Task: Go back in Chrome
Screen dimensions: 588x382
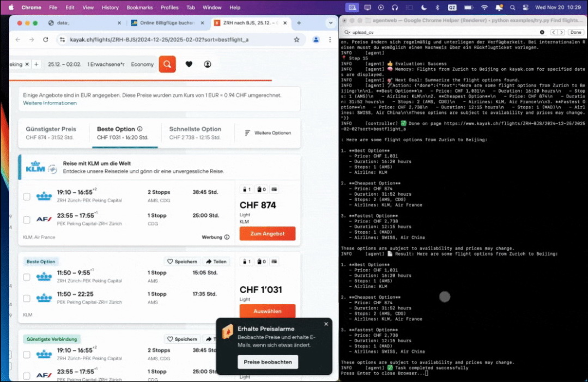Action: pyautogui.click(x=17, y=39)
